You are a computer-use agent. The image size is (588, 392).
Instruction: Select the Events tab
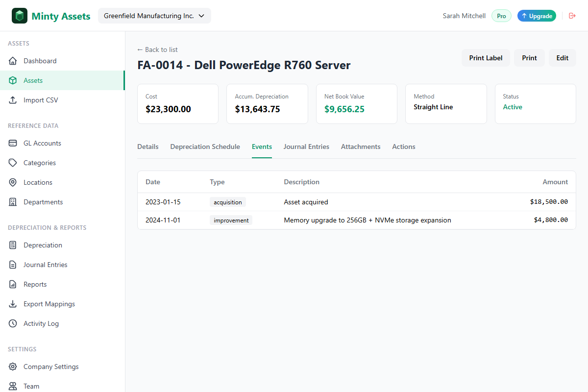point(262,147)
